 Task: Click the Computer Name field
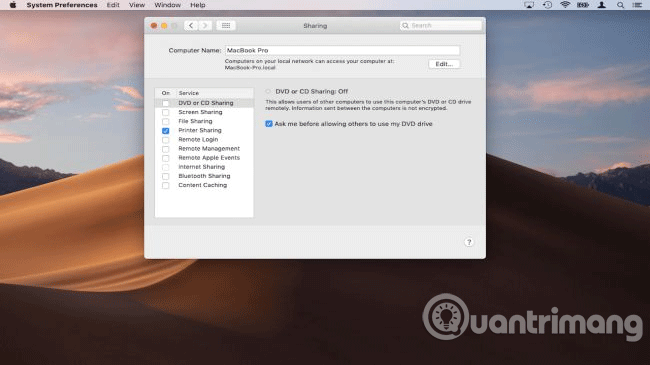342,50
